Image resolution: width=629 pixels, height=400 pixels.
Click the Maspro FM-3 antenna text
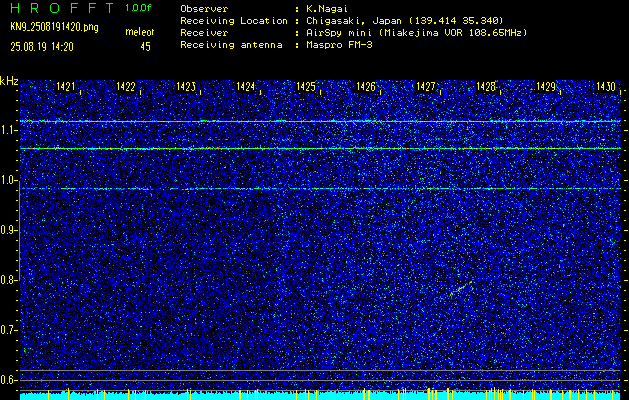click(339, 45)
